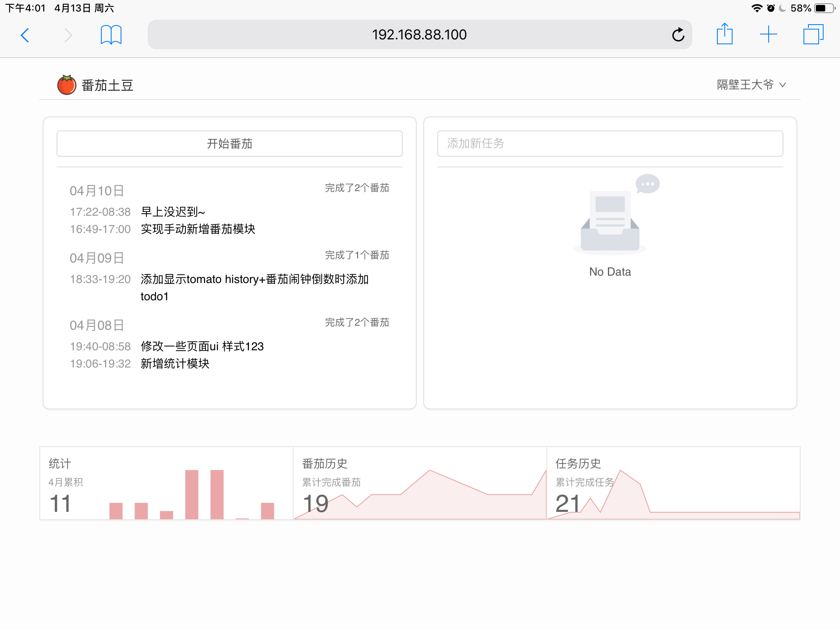
Task: Click the 番茄土豆 app title
Action: 107,85
